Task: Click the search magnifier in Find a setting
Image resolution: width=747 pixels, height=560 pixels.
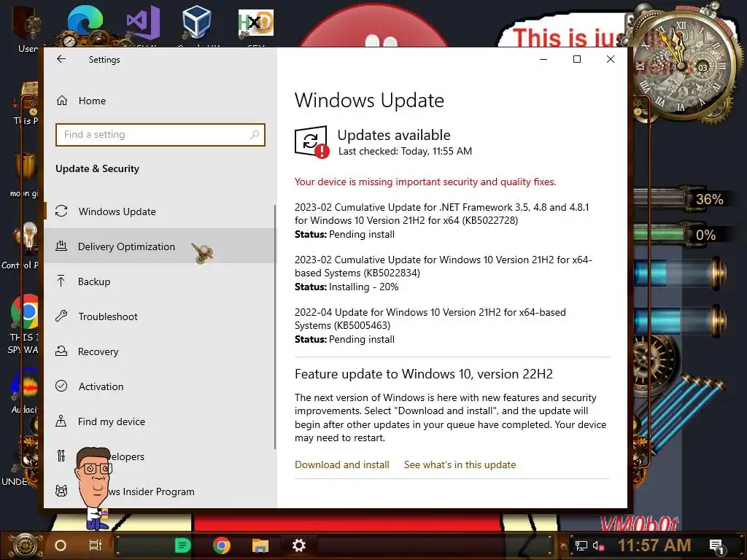Action: 255,134
